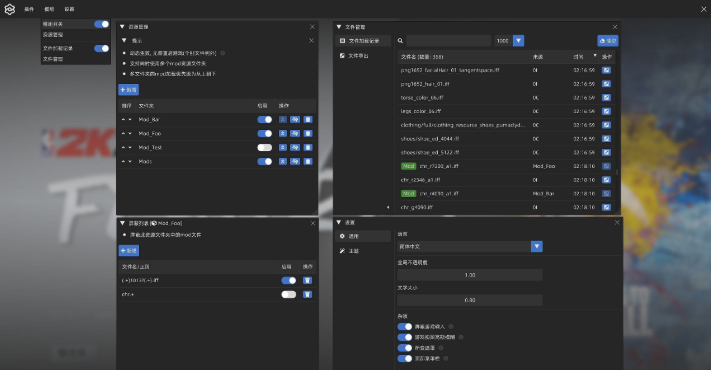
Task: Export the torso_color_b6.iff file
Action: click(606, 97)
